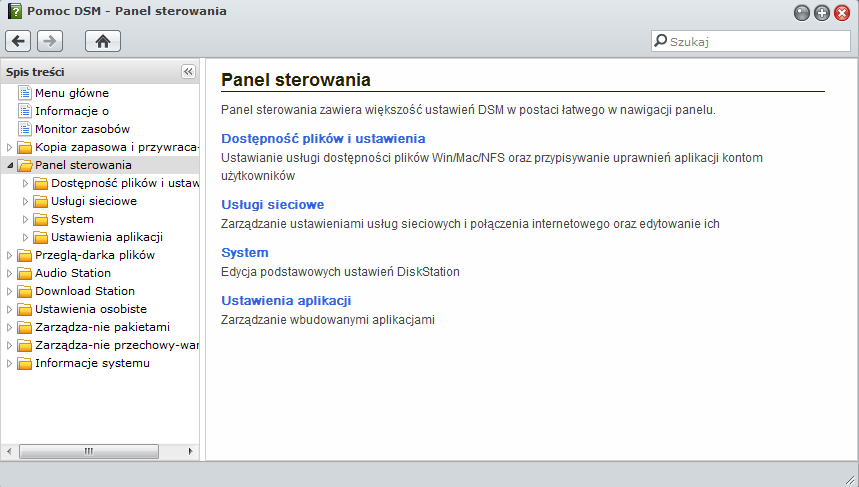Click the Menu główne page icon
The width and height of the screenshot is (859, 487).
click(25, 93)
